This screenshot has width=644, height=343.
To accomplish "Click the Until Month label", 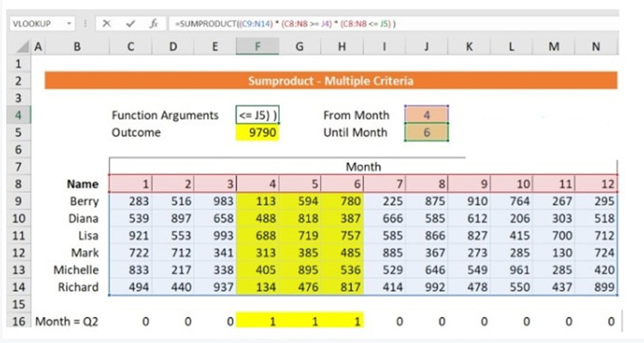I will (355, 133).
